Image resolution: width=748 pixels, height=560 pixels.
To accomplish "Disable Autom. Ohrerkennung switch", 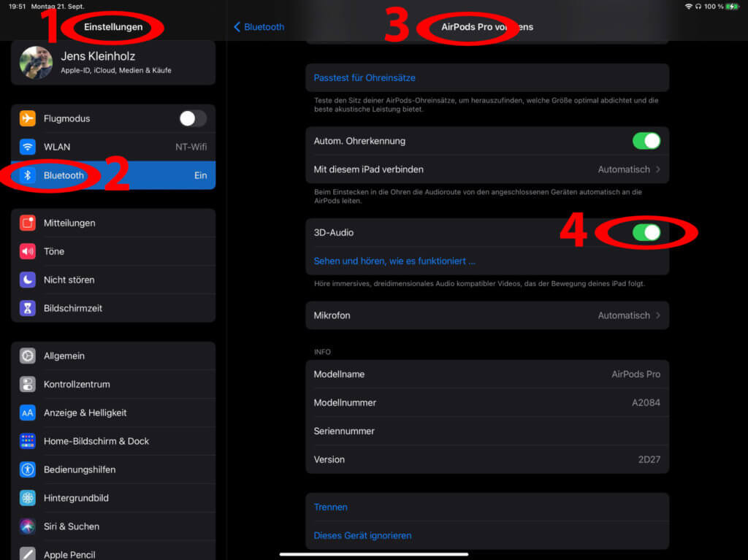I will [646, 141].
